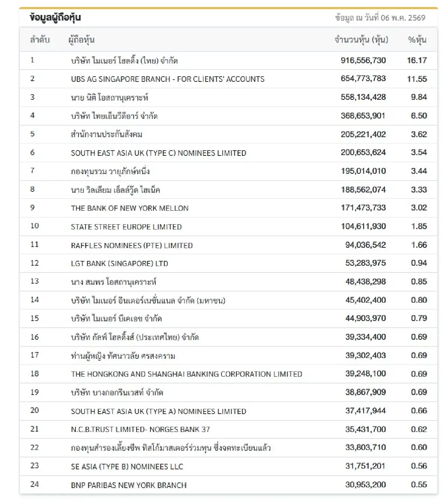This screenshot has width=448, height=503.
Task: Select BNP PARIBAS NEW YORK BRANCH
Action: [129, 485]
